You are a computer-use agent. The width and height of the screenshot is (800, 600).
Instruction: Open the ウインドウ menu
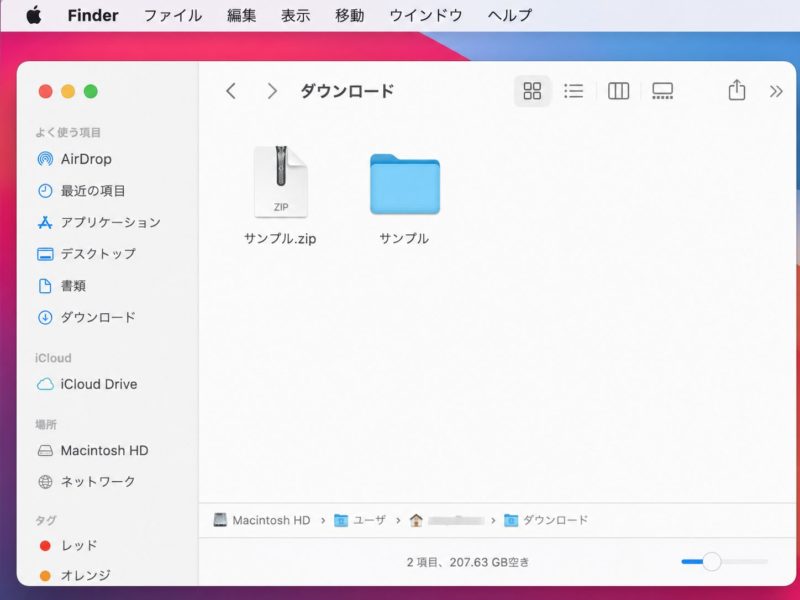click(426, 15)
